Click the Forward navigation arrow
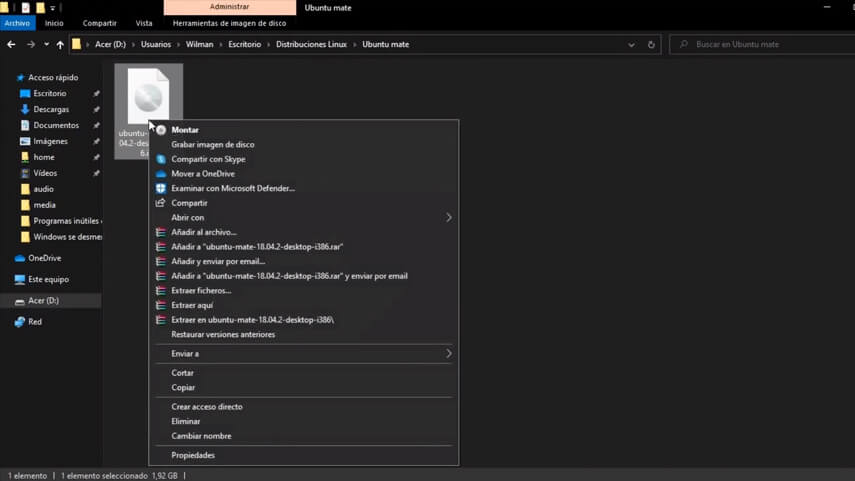The image size is (855, 481). pos(31,45)
